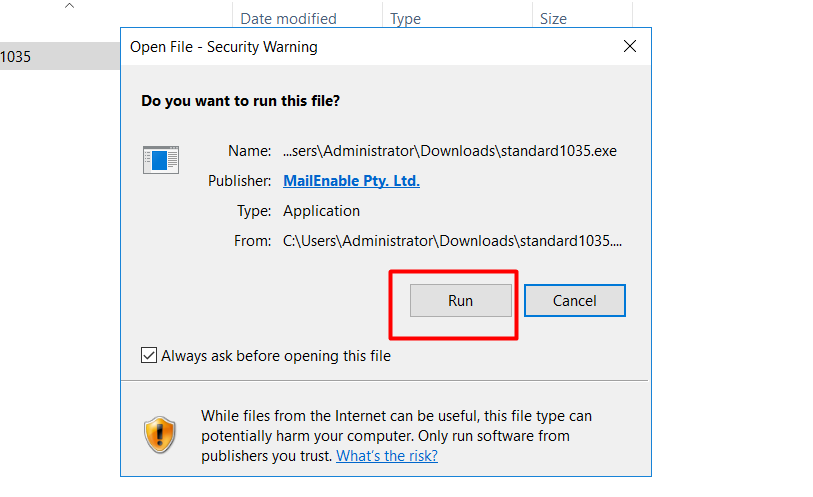
Task: Close the Open File Security Warning dialog
Action: (x=630, y=47)
